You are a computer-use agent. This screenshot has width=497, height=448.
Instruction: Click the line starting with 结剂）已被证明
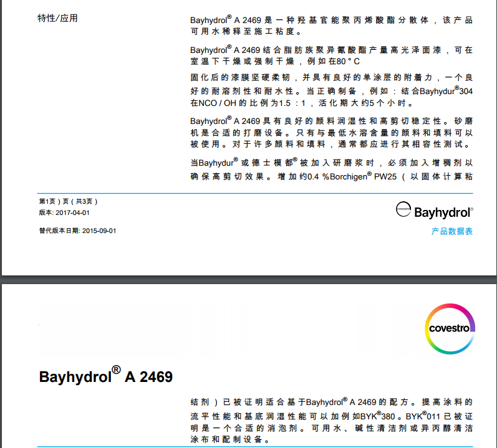331,402
